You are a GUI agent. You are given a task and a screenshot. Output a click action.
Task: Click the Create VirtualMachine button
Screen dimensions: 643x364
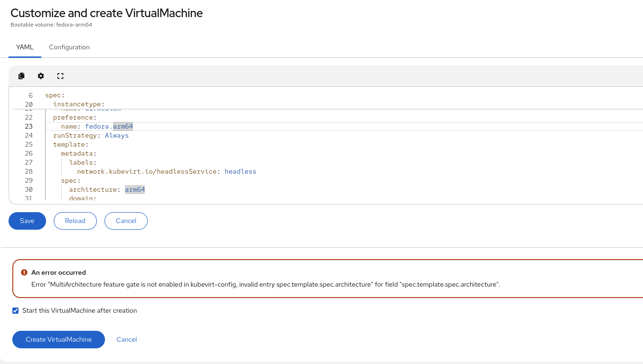pyautogui.click(x=58, y=339)
